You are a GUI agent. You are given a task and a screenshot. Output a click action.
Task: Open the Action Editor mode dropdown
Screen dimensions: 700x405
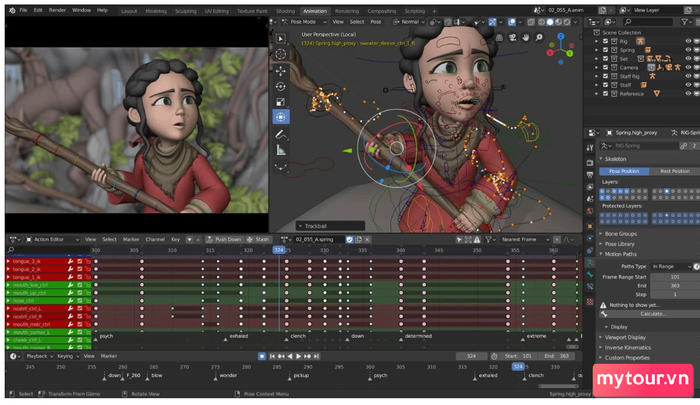pyautogui.click(x=52, y=239)
